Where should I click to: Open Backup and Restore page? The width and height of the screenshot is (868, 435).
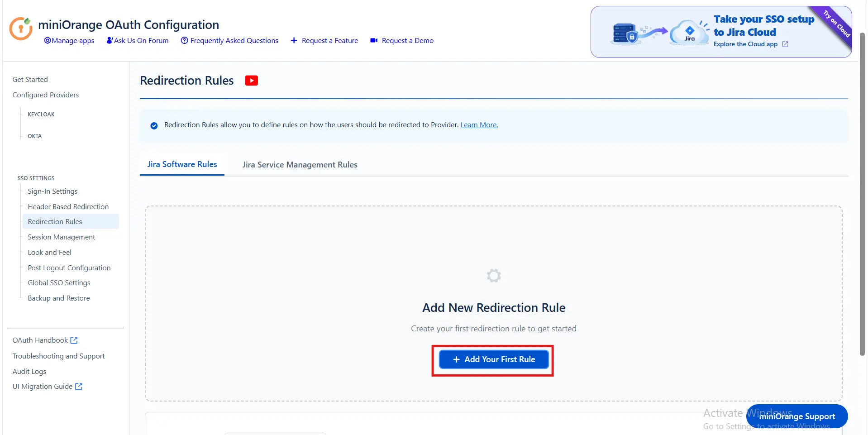[x=59, y=298]
